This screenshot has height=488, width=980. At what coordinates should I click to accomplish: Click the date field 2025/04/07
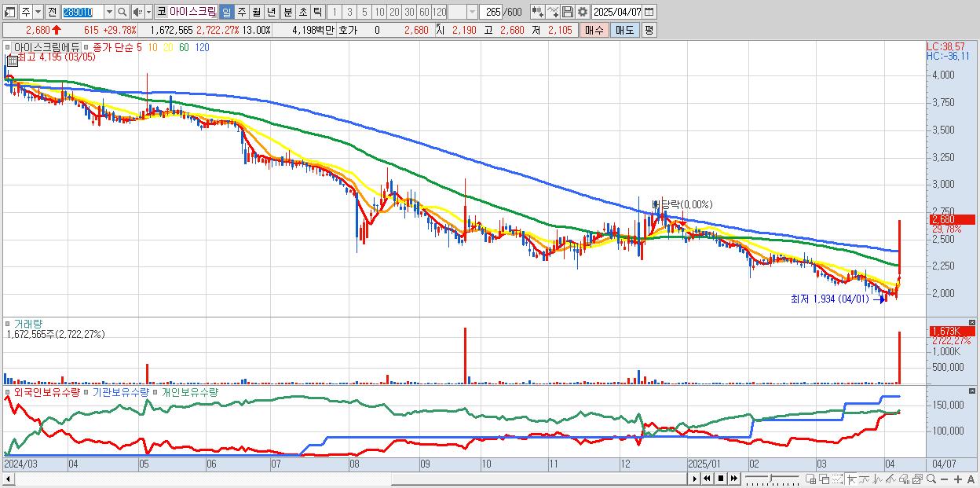618,12
